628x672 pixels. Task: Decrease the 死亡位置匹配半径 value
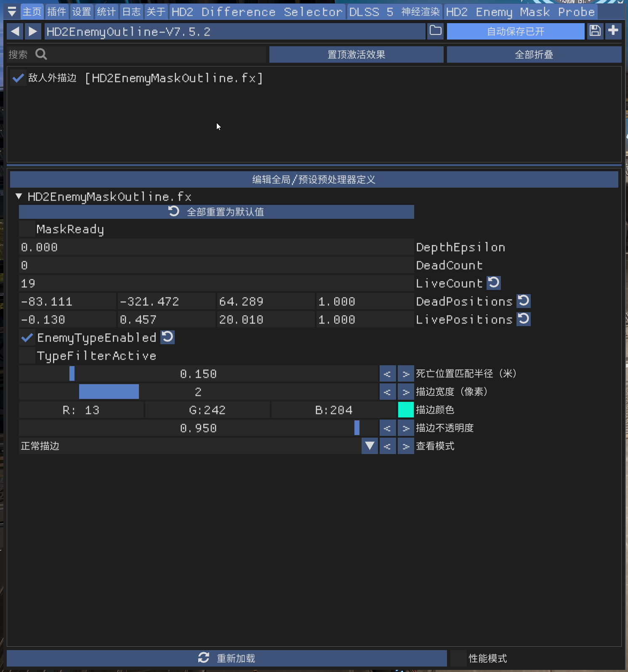(388, 374)
